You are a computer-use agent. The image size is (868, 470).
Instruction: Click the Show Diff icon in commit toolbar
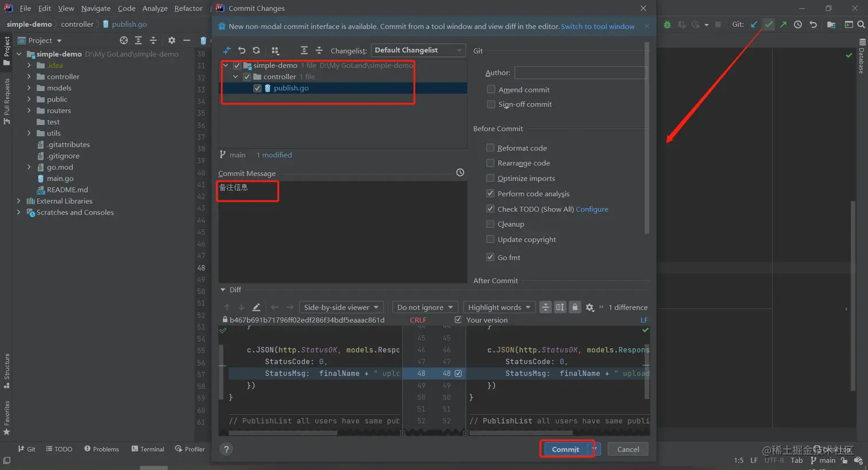[227, 51]
